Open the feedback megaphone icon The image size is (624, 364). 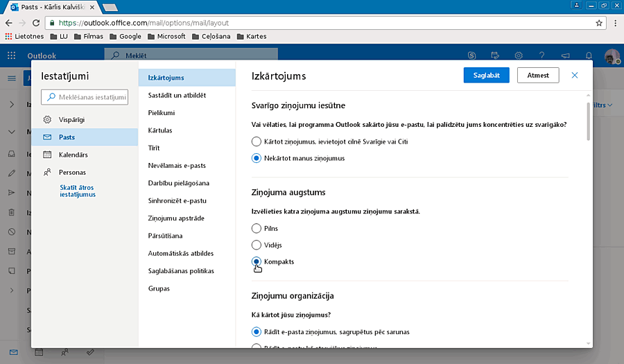[566, 55]
